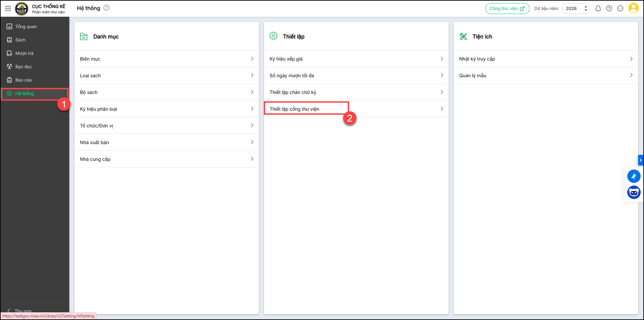Screen dimensions: 644x320
Task: Click the notification bell icon
Action: (598, 9)
